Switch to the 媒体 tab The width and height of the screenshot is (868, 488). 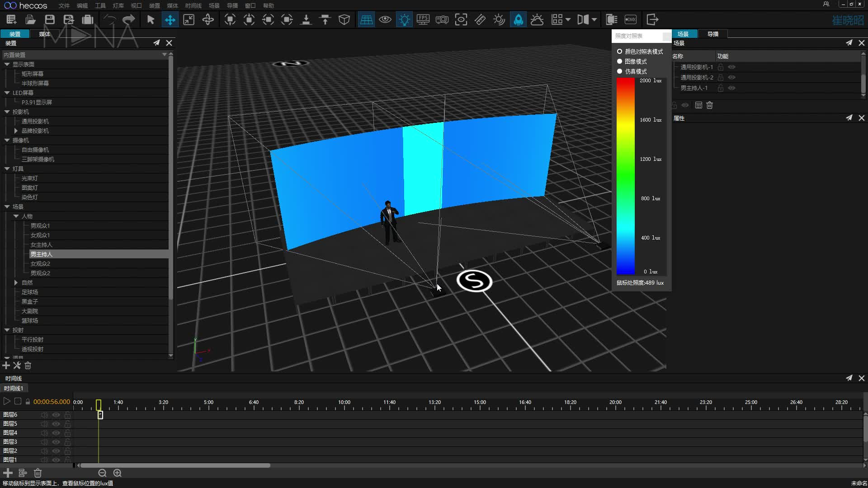44,34
